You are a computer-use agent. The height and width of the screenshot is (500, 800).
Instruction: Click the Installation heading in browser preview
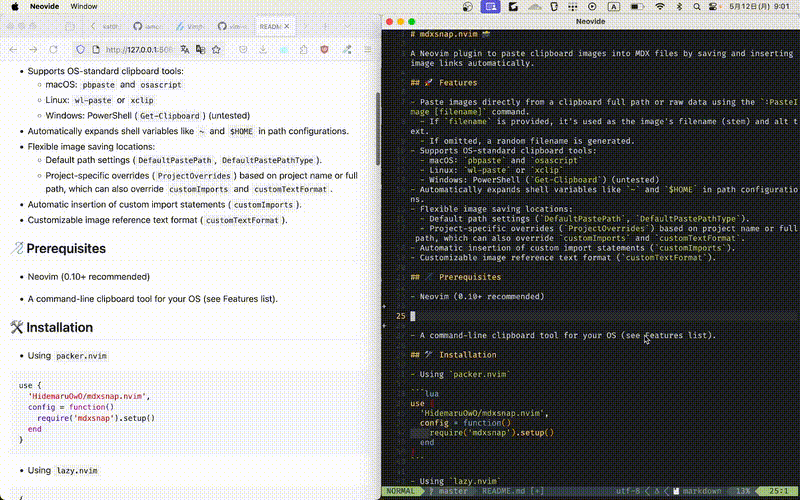tap(59, 327)
